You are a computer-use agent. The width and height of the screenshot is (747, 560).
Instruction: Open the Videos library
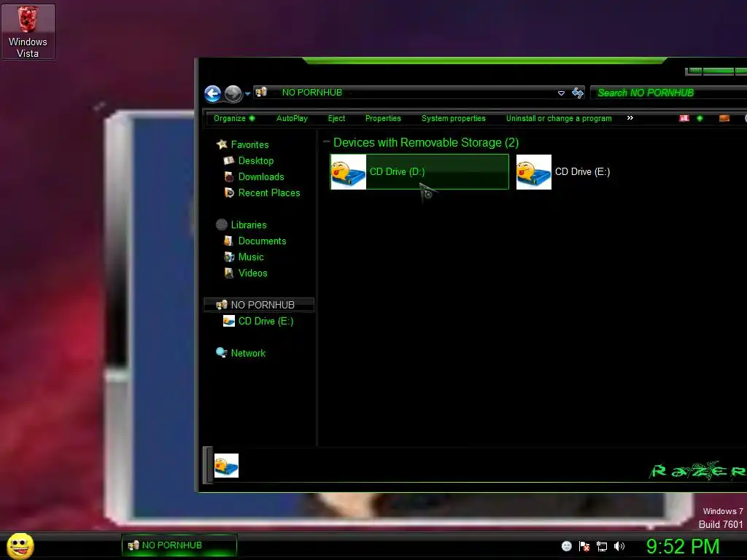tap(252, 273)
